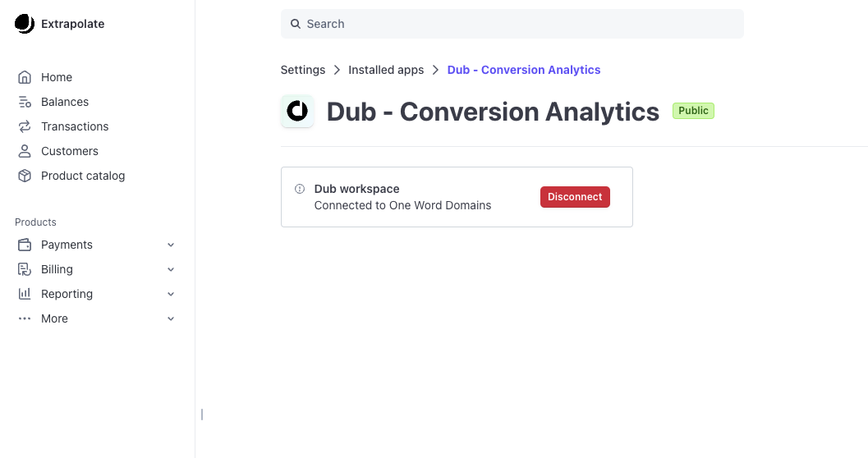Click the Extrapolate account name

72,24
